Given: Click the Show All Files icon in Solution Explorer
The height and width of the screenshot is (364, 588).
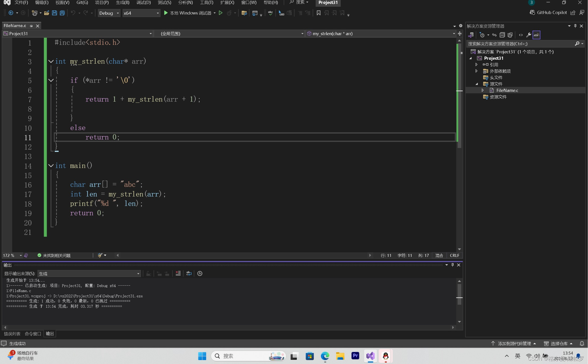Looking at the screenshot, I should pos(510,35).
